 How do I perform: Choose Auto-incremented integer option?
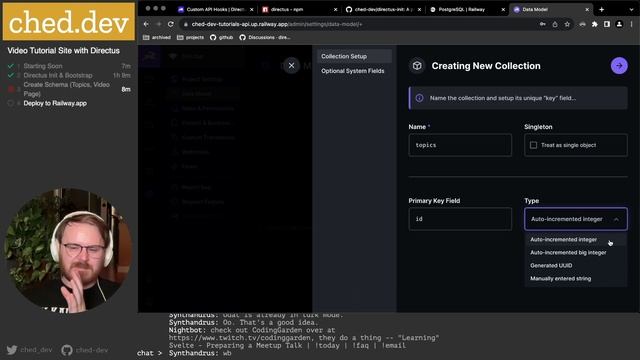pyautogui.click(x=576, y=240)
